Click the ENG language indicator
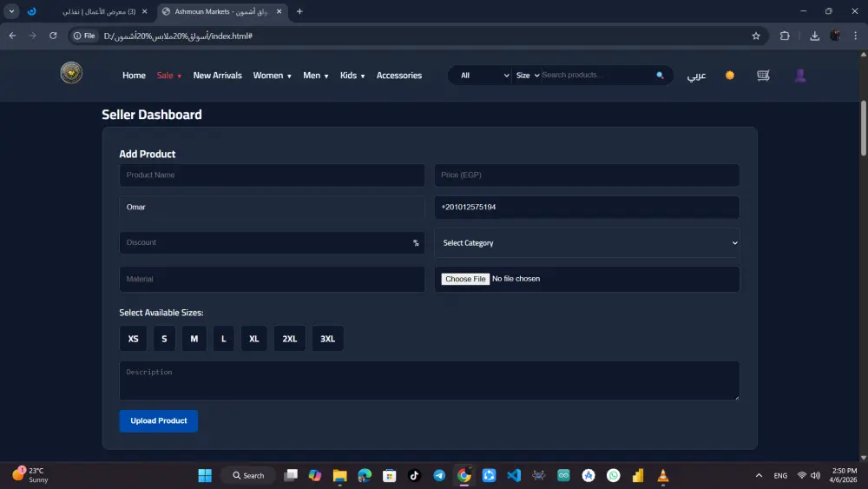Viewport: 868px width, 489px height. click(780, 476)
